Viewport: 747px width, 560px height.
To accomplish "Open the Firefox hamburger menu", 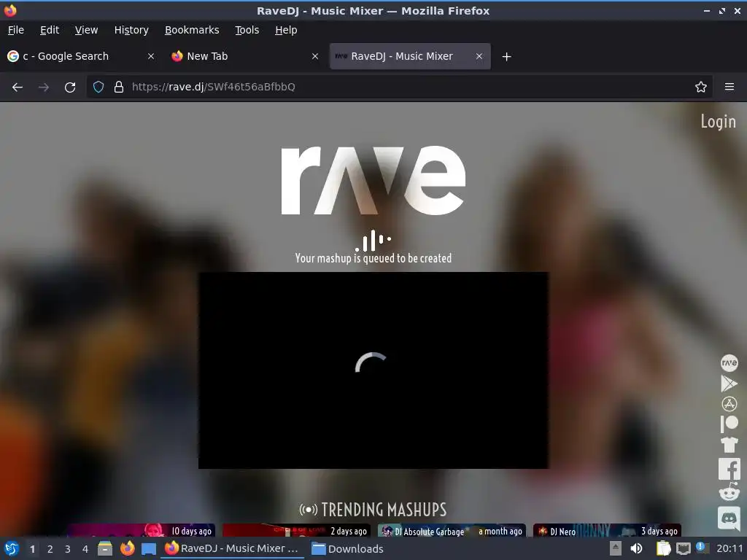I will [729, 87].
